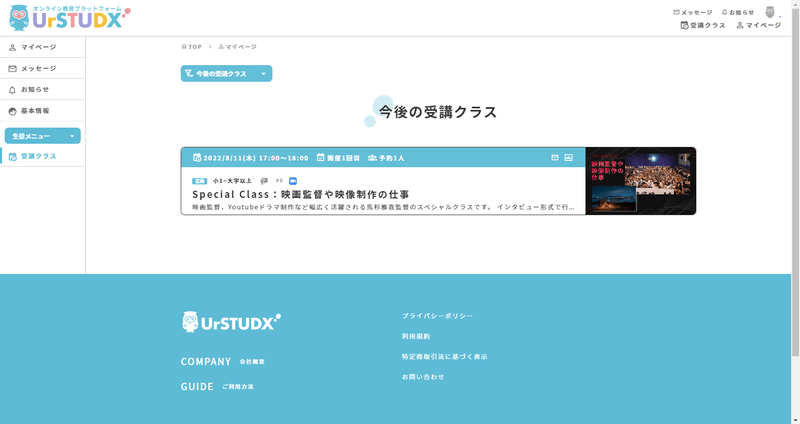Open the class thumbnail image
800x424 pixels.
click(641, 181)
